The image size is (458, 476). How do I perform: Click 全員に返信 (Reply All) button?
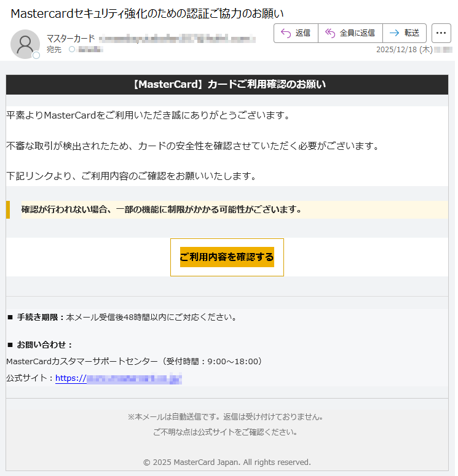click(x=350, y=33)
